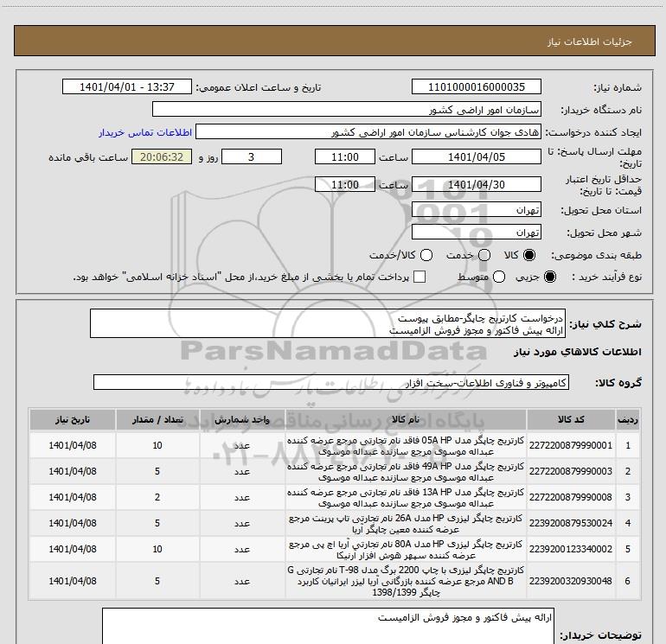Select the کالا/خدمت radio button

(x=426, y=255)
